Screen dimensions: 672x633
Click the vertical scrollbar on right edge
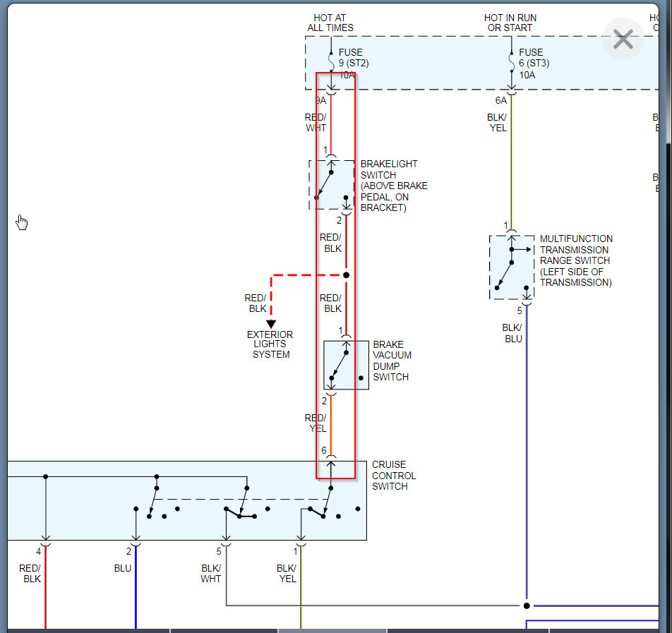(x=668, y=73)
